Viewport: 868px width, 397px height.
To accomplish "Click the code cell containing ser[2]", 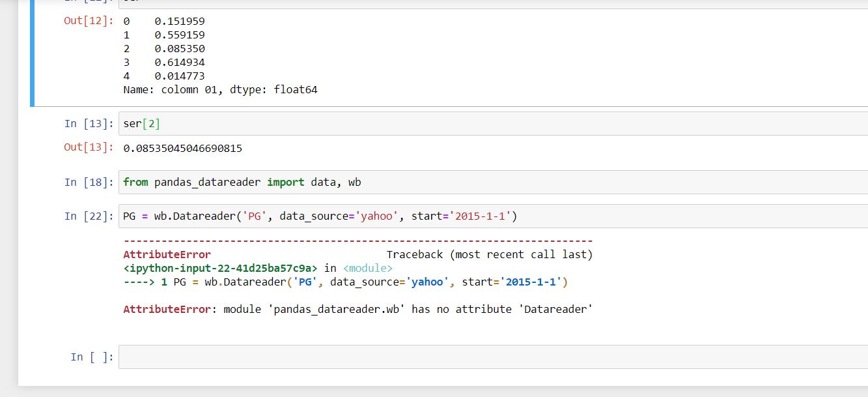I will 493,123.
